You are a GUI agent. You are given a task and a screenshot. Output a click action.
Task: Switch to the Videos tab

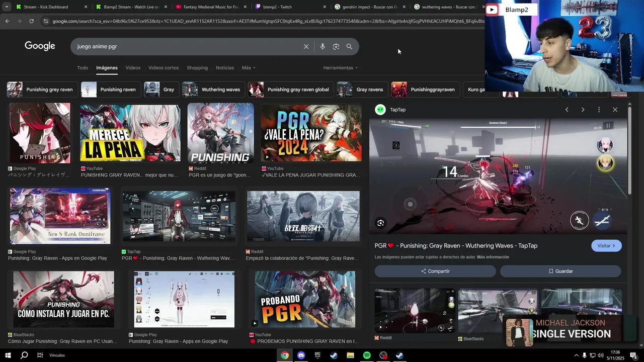pos(133,68)
